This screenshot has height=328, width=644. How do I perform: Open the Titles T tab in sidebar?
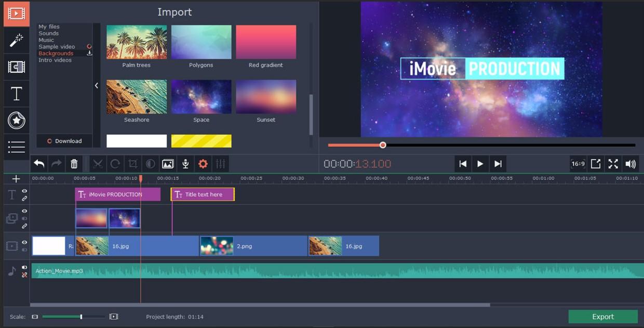pyautogui.click(x=16, y=94)
